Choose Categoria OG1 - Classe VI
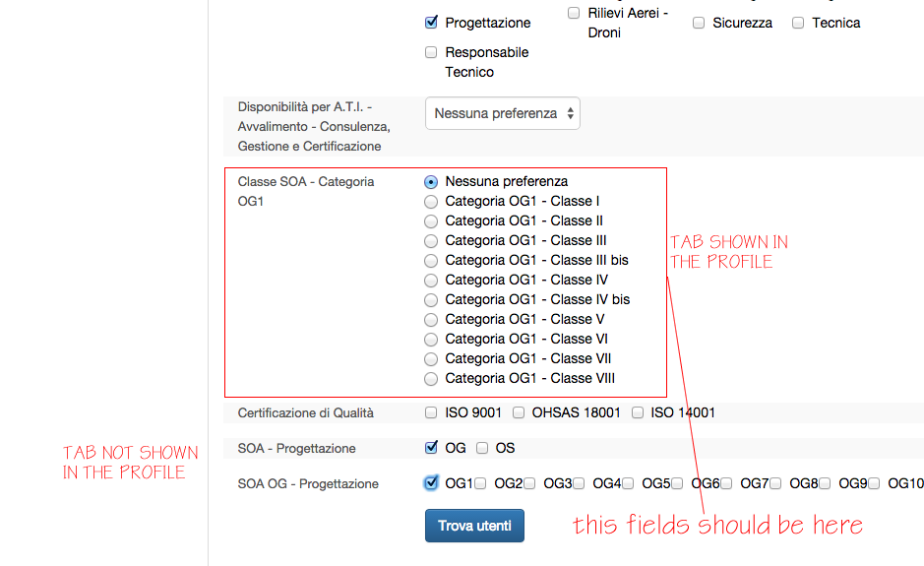This screenshot has height=566, width=924. point(431,339)
